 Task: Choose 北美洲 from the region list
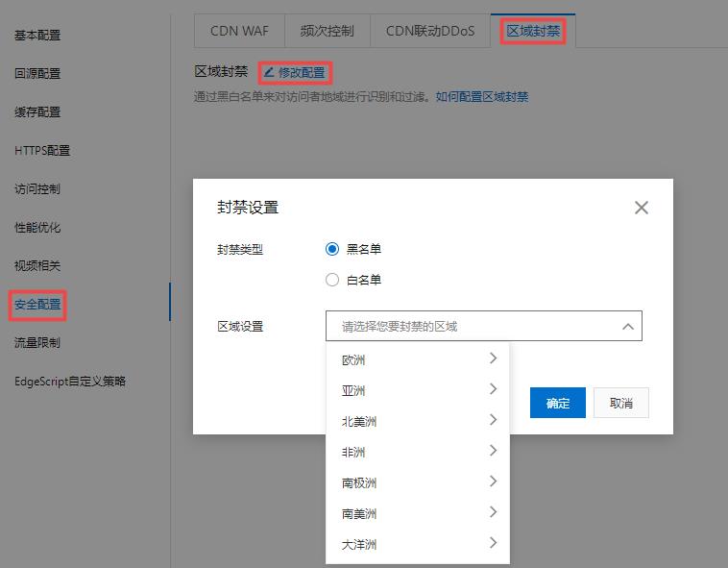(x=418, y=421)
